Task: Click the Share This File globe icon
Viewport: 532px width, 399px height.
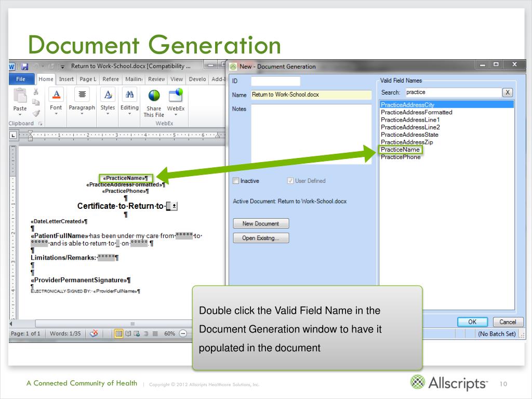Action: (154, 96)
